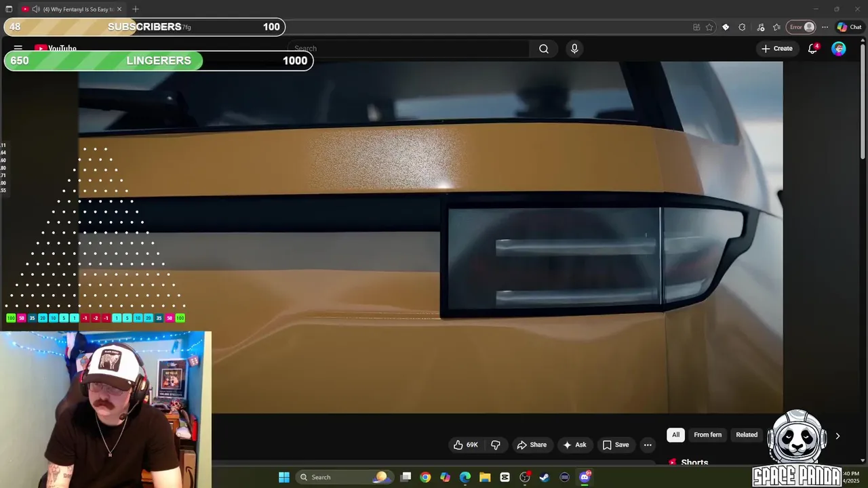This screenshot has width=868, height=488.
Task: Close the Why Fentanyl video tab
Action: [x=119, y=9]
